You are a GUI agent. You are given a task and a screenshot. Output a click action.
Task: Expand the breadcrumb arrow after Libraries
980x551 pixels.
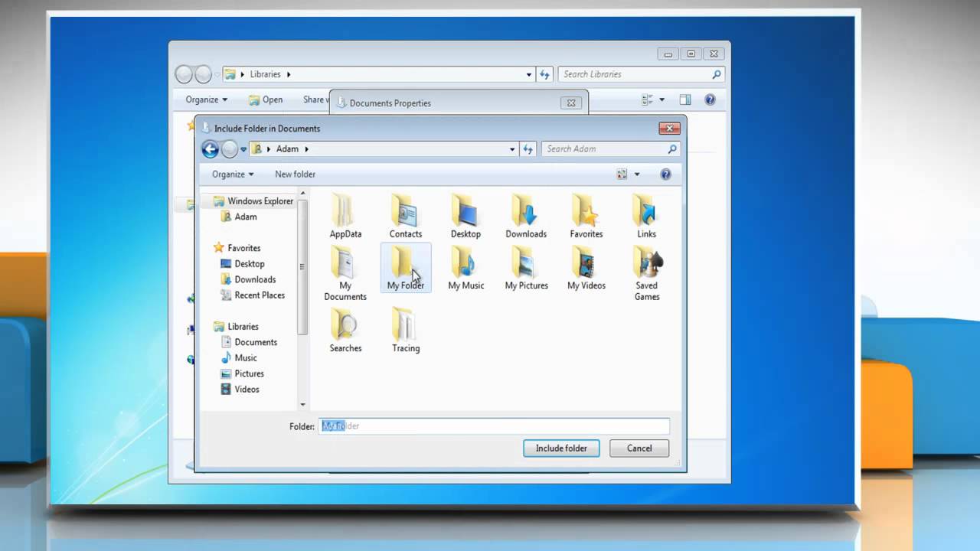[x=289, y=74]
